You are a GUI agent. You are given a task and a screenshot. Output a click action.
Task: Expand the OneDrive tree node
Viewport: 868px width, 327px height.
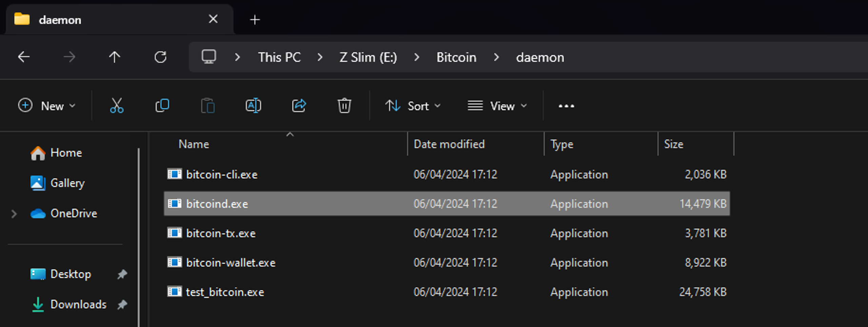point(14,214)
